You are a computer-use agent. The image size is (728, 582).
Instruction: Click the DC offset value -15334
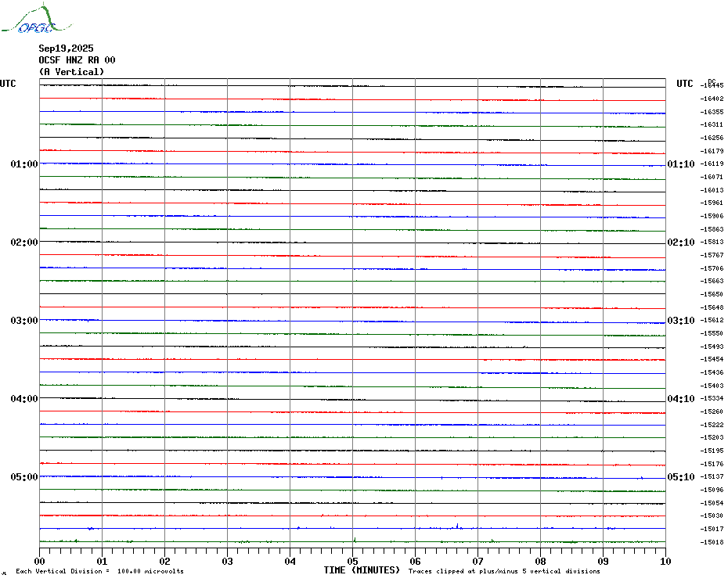[x=712, y=399]
